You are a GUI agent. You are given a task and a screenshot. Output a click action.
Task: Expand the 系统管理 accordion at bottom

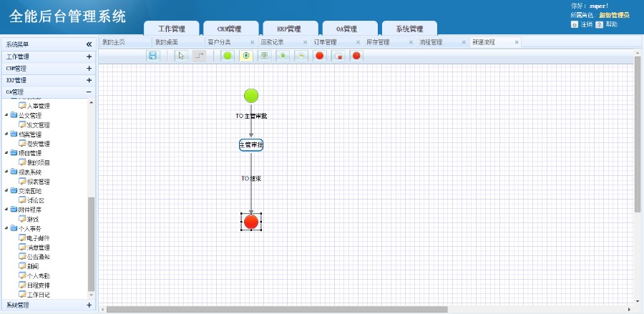pyautogui.click(x=89, y=305)
